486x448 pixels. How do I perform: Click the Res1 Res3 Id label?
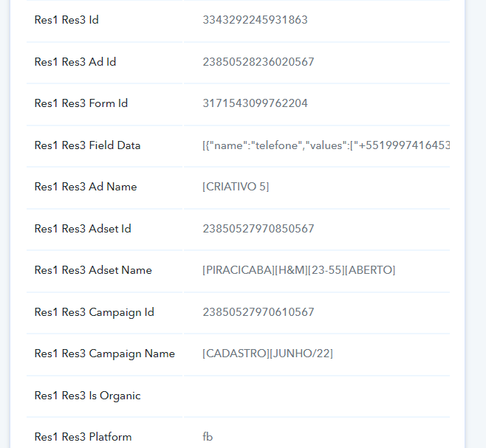(66, 20)
